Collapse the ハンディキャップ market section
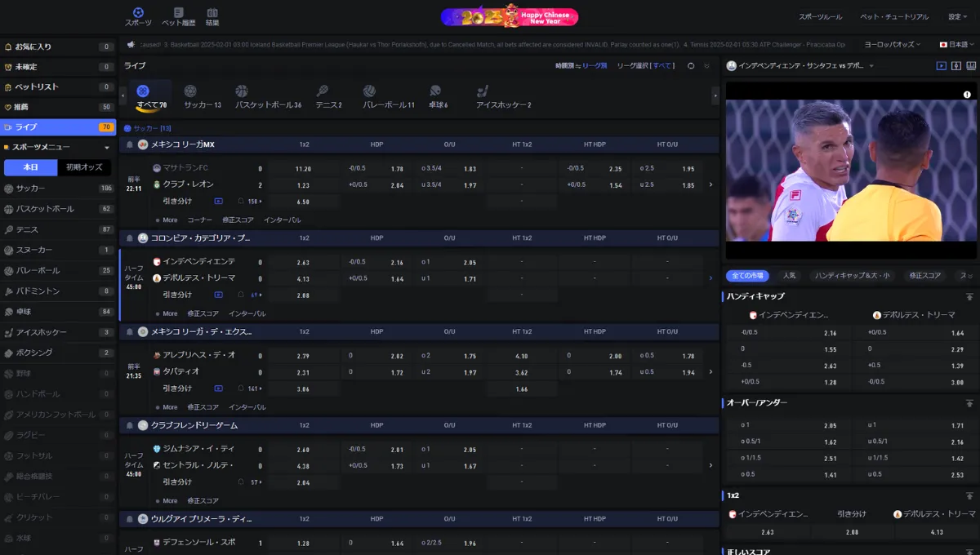The width and height of the screenshot is (980, 555). click(x=969, y=296)
